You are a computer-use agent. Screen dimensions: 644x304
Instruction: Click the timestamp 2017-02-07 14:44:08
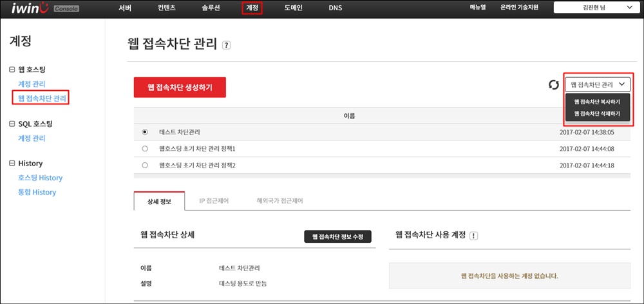coord(587,149)
